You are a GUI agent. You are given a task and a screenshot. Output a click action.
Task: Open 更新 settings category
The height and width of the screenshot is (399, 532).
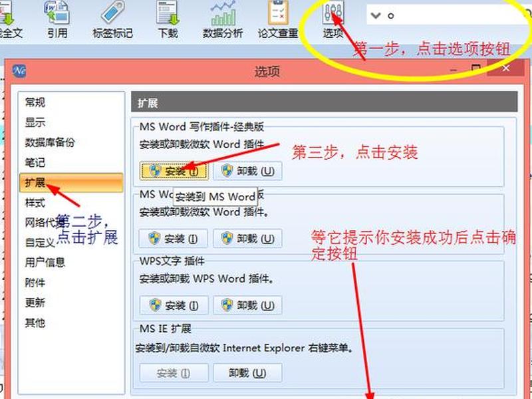71,303
